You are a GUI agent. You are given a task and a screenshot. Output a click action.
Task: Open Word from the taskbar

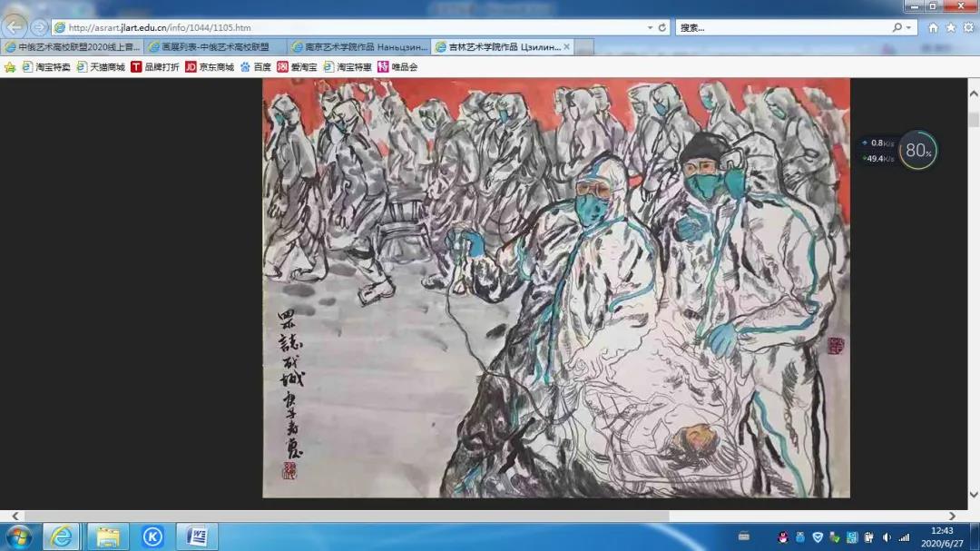click(197, 536)
